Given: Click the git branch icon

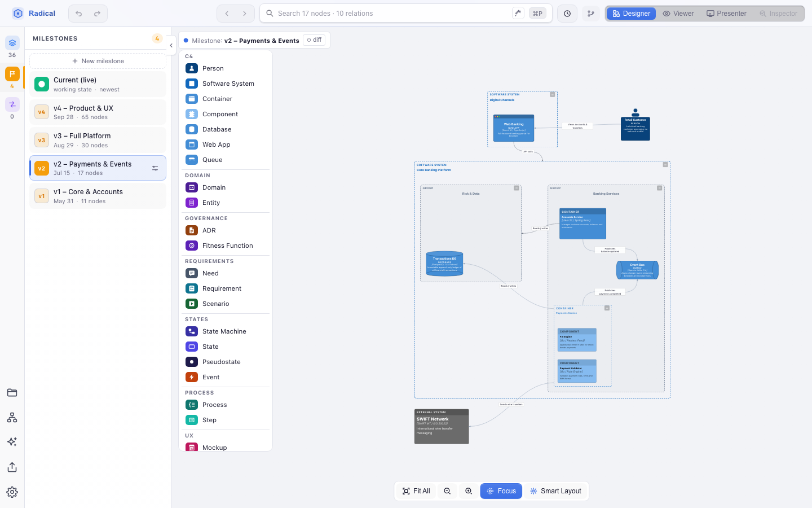Looking at the screenshot, I should click(591, 14).
